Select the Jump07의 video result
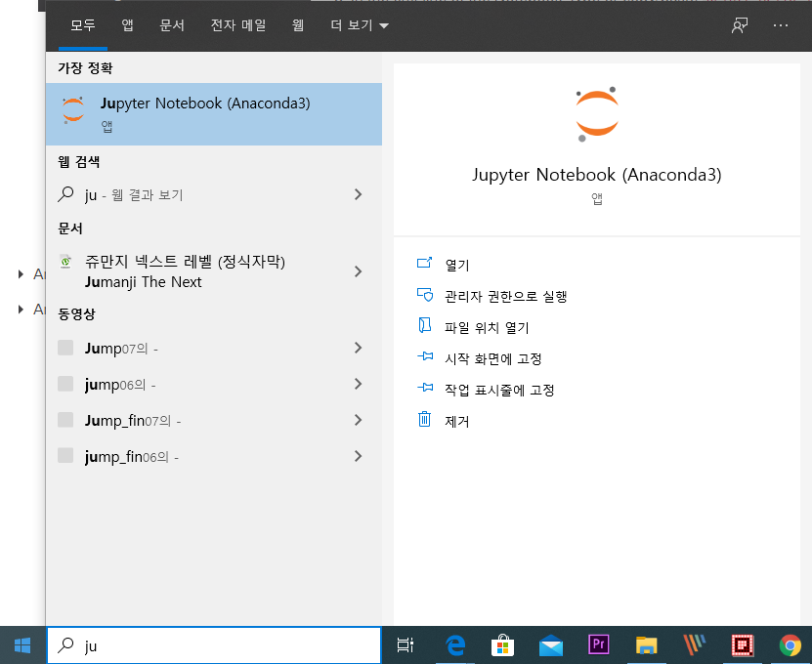This screenshot has width=812, height=664. coord(214,348)
